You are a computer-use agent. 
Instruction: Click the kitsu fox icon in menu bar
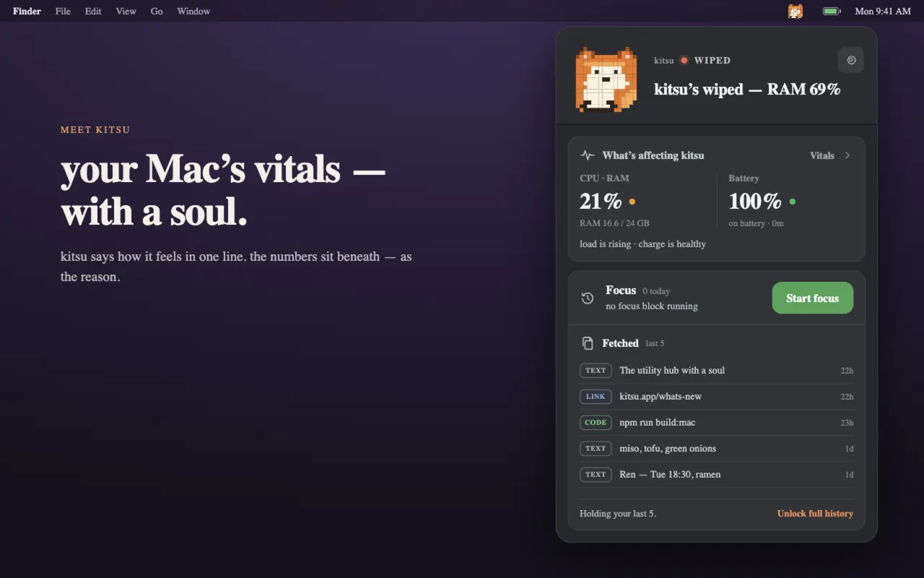click(795, 11)
